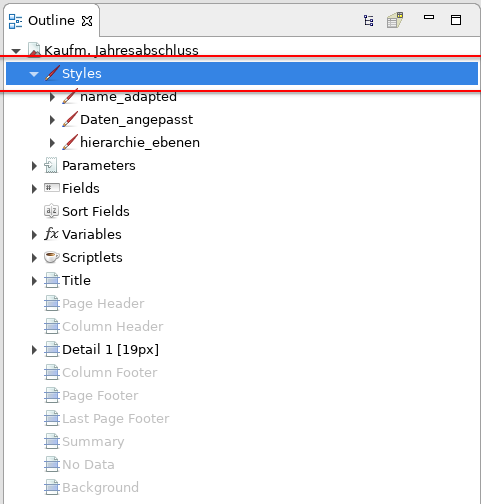
Task: Click the Parameters node icon
Action: [x=51, y=165]
